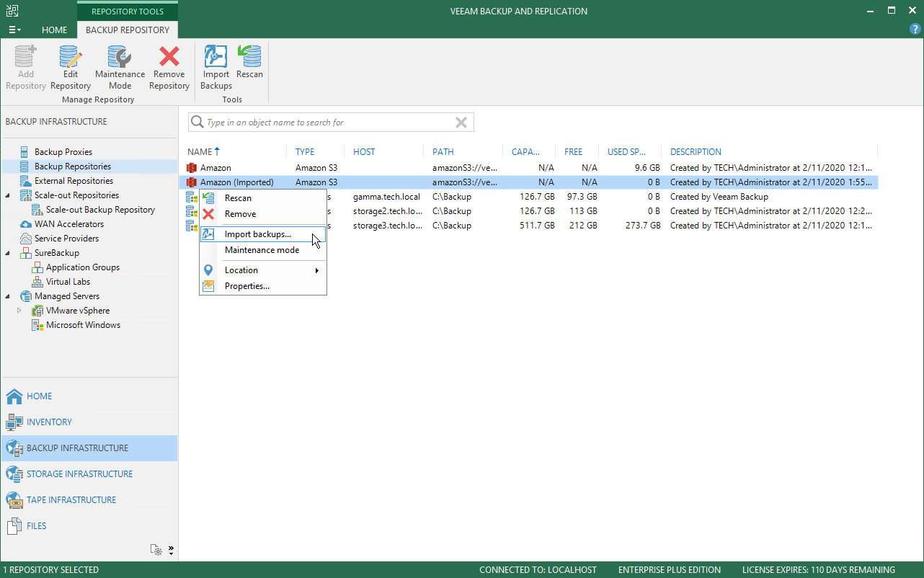
Task: Collapse the SureBackup tree node
Action: 8,253
